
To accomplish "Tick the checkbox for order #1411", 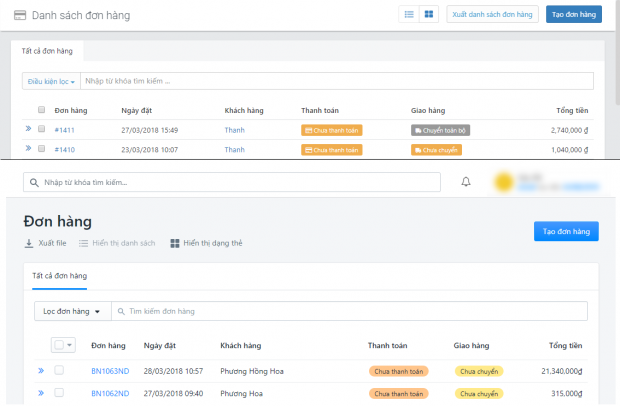I will pyautogui.click(x=42, y=129).
